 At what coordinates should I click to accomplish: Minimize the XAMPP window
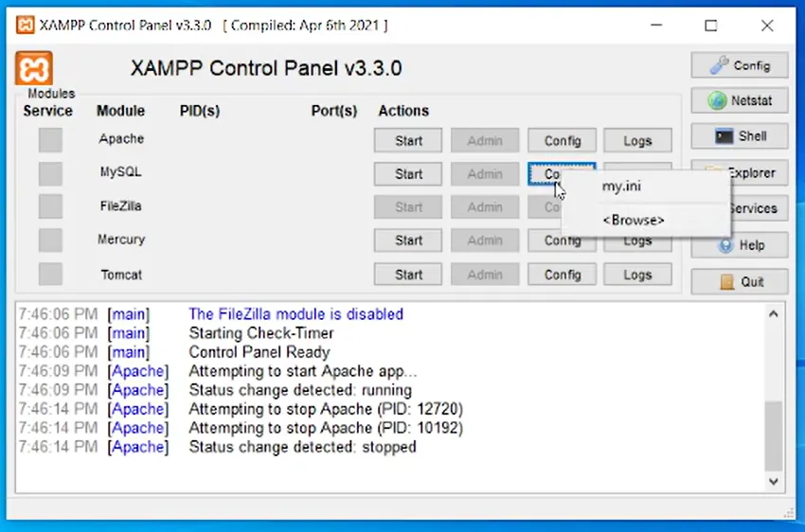(656, 26)
